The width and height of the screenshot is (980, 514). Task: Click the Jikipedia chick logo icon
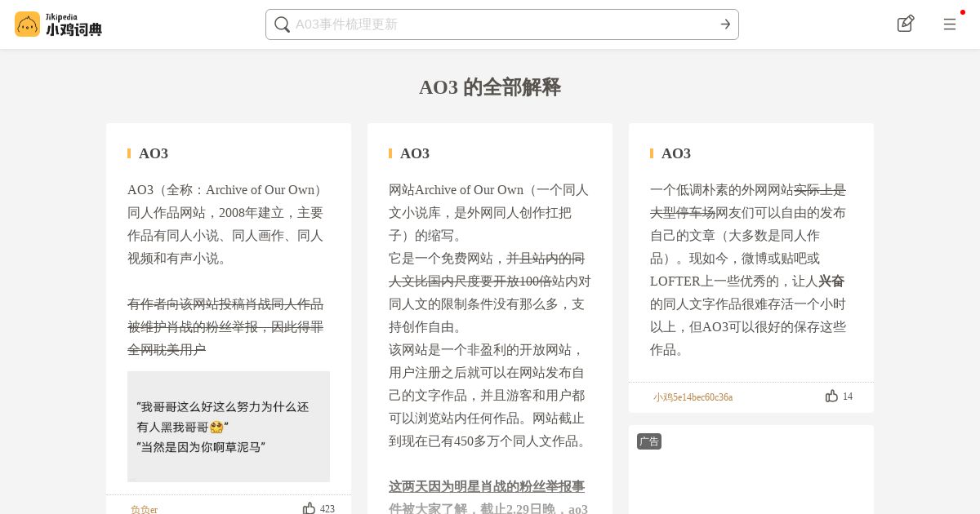(x=27, y=24)
